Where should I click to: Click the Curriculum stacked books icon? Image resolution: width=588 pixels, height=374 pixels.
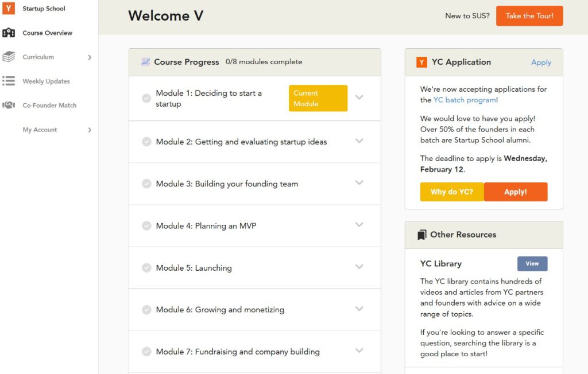pyautogui.click(x=9, y=57)
